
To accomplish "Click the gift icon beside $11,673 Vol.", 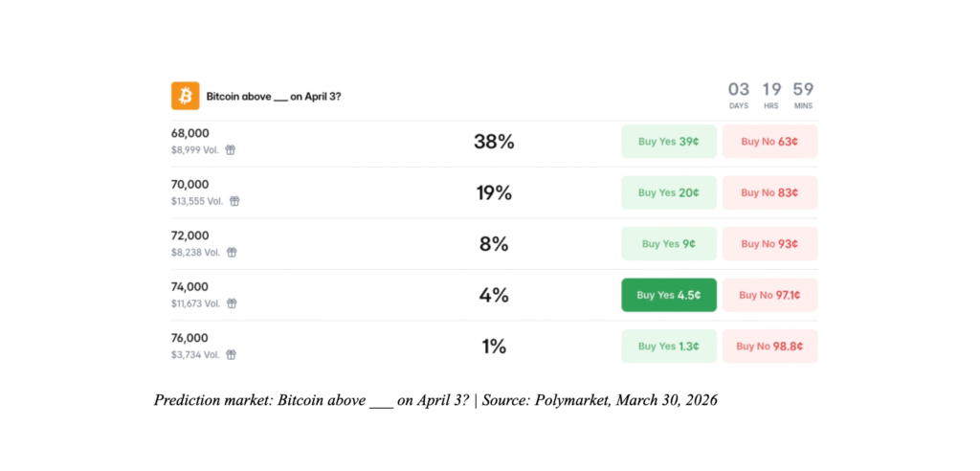I will (x=232, y=303).
